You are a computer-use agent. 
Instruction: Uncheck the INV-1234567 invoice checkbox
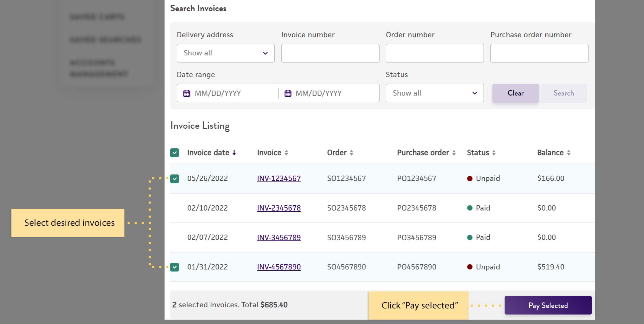pyautogui.click(x=175, y=178)
